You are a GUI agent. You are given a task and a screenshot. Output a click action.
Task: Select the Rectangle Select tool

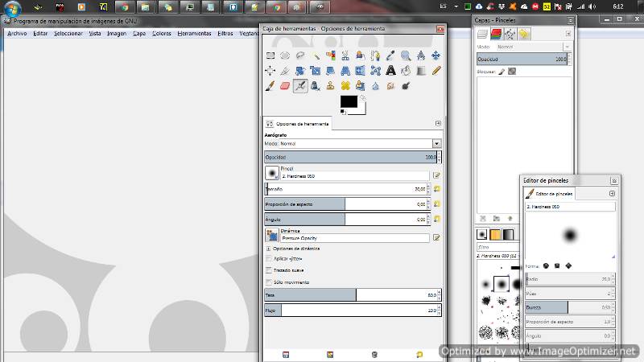pos(270,56)
